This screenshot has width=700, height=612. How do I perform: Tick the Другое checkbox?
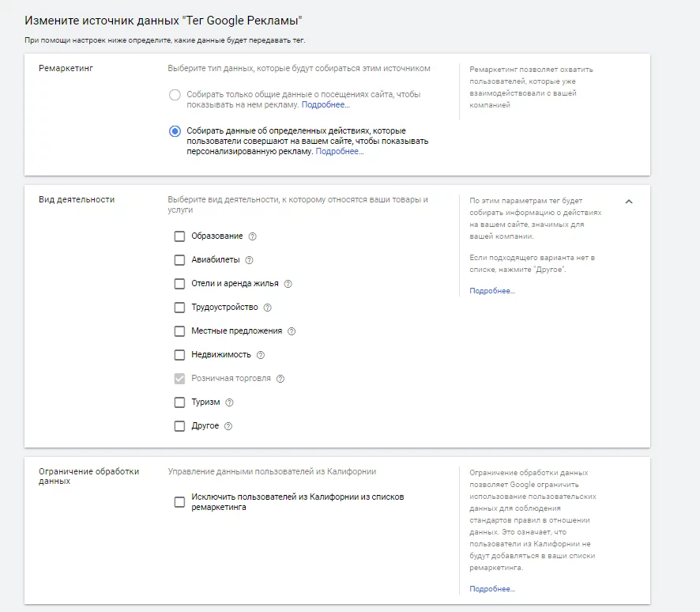179,426
